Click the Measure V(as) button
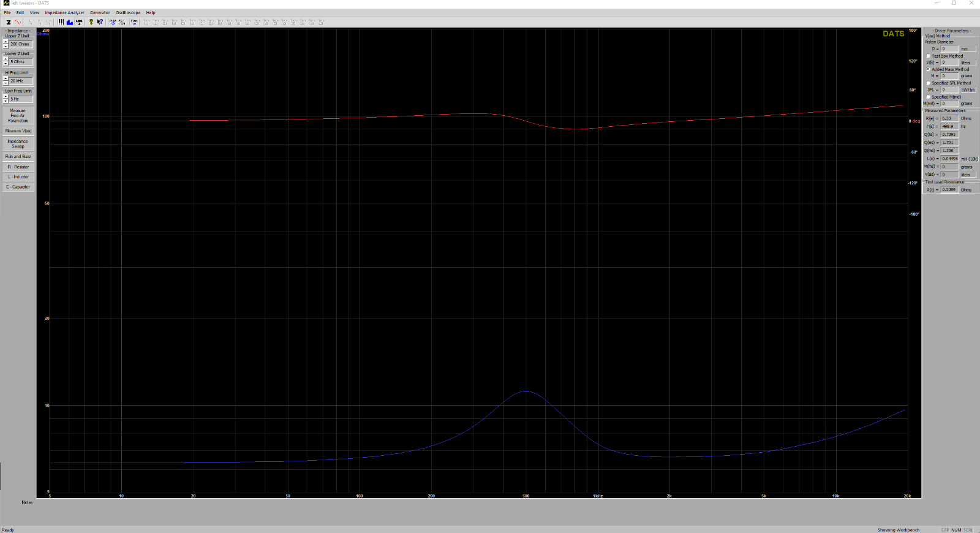The width and height of the screenshot is (980, 533). pos(18,131)
